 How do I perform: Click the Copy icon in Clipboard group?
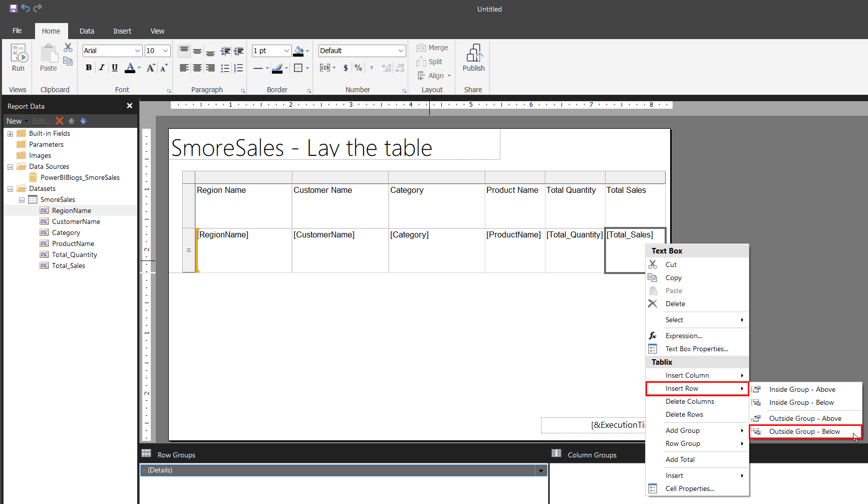coord(68,61)
